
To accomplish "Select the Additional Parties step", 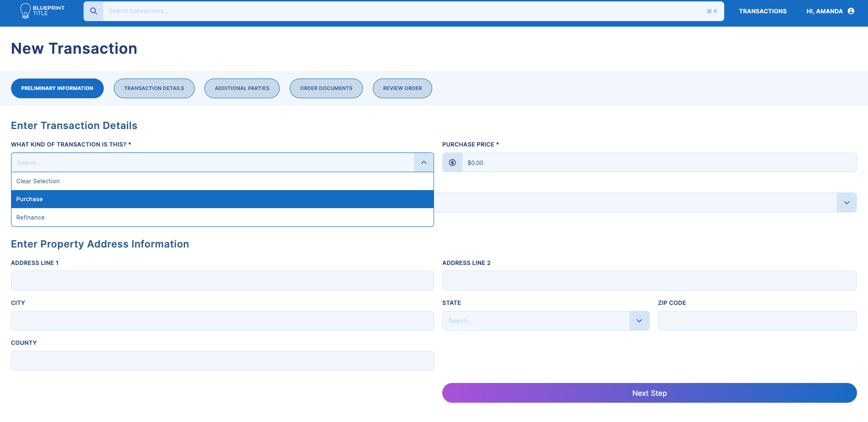I will click(x=242, y=88).
